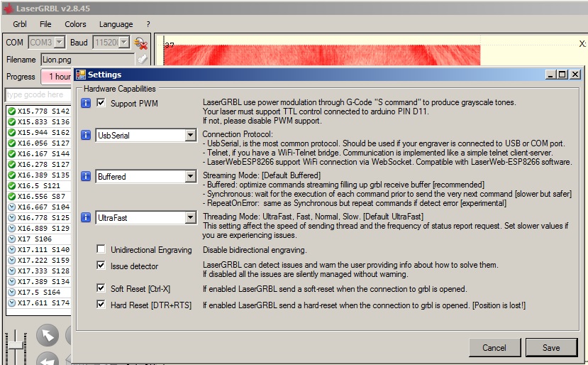The image size is (588, 365).
Task: Click the up-left jog arrow button
Action: point(48,335)
